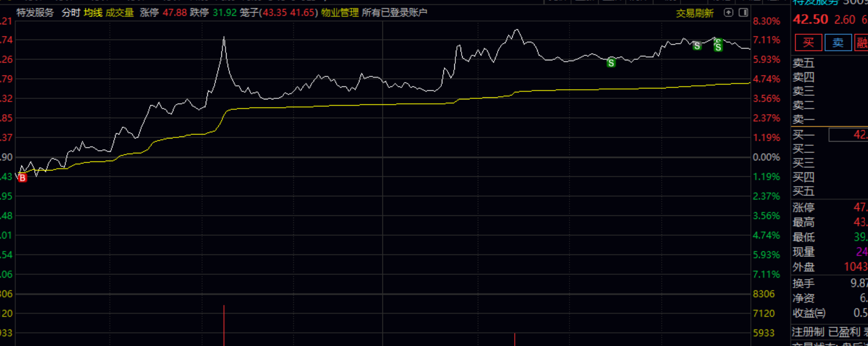Viewport: 868px width, 346px height.
Task: Click the current price 42.50
Action: tap(810, 20)
